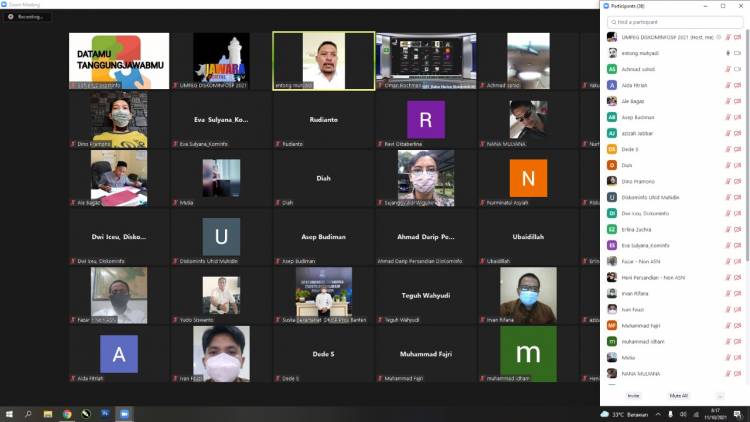Click the Invite button
750x422 pixels.
pos(633,395)
